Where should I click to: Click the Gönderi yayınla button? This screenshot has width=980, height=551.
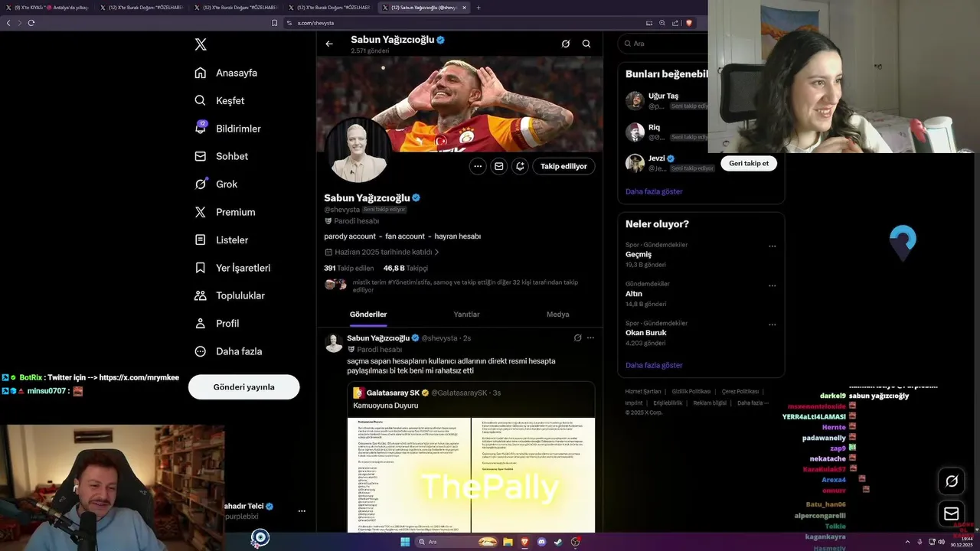[243, 386]
